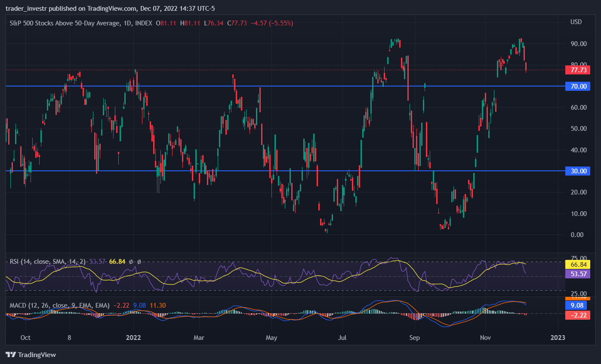The width and height of the screenshot is (601, 364).
Task: Click the open value O81.11 in header
Action: pos(166,23)
